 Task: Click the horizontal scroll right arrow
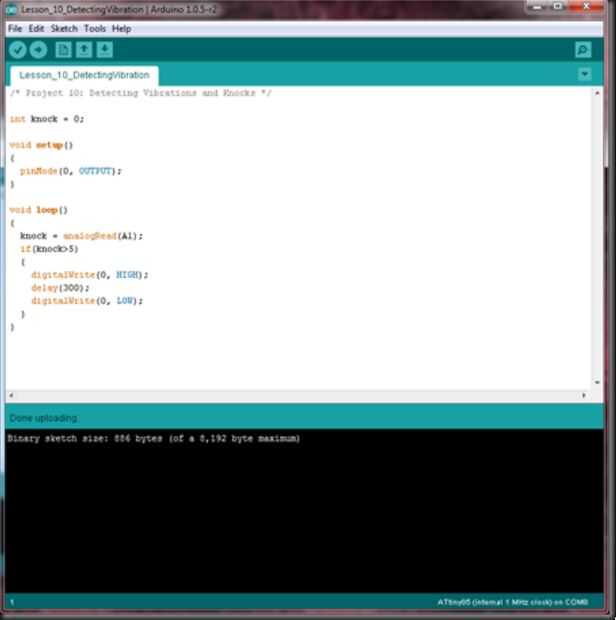tap(584, 395)
